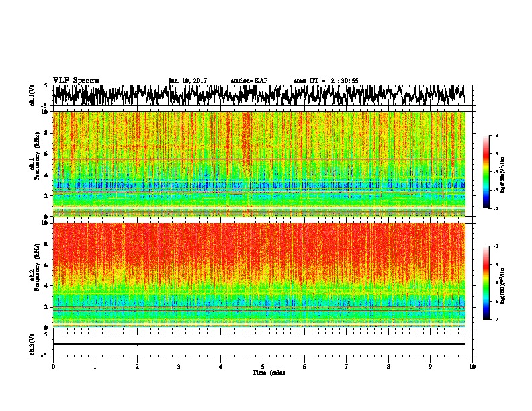The height and width of the screenshot is (411, 532).
Task: Click time axis tick label 0
Action: pyautogui.click(x=53, y=367)
